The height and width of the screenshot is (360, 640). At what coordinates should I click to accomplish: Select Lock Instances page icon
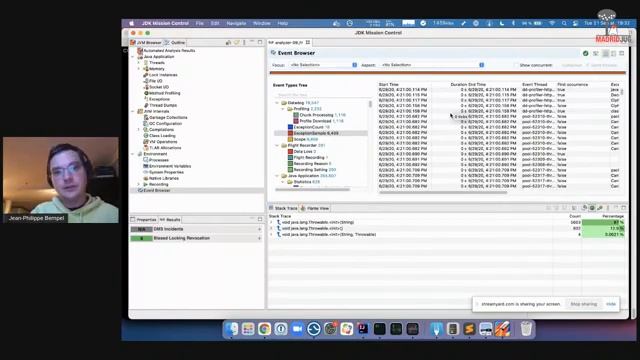click(x=146, y=75)
